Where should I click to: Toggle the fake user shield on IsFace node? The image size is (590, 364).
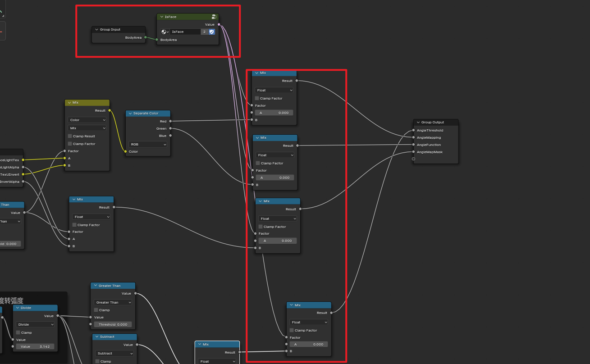tap(212, 32)
